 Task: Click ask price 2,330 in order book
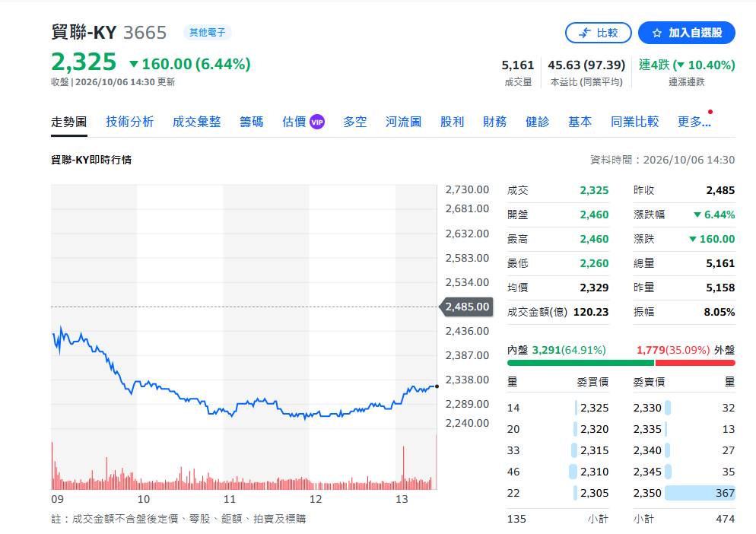coord(647,408)
